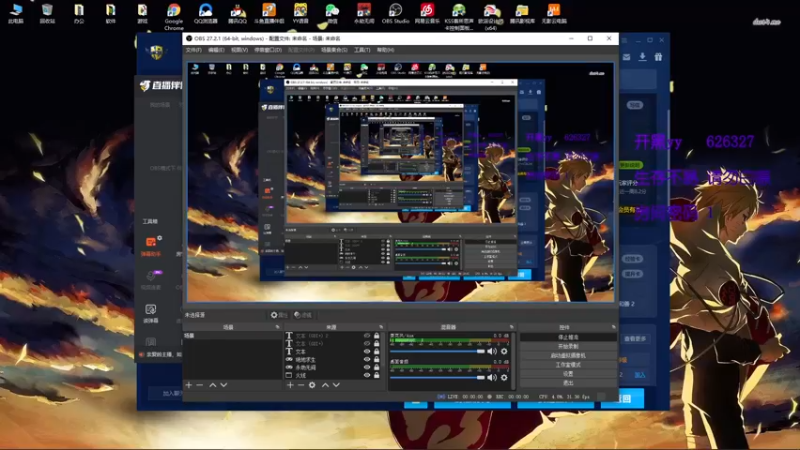800x450 pixels.
Task: Open the 腾讯QQ desktop shortcut
Action: (237, 14)
